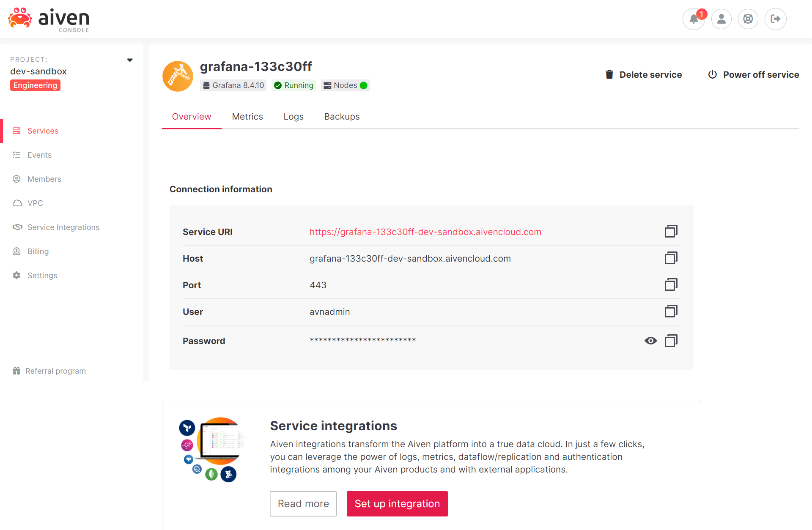Image resolution: width=812 pixels, height=530 pixels.
Task: Copy the Port value
Action: 671,285
